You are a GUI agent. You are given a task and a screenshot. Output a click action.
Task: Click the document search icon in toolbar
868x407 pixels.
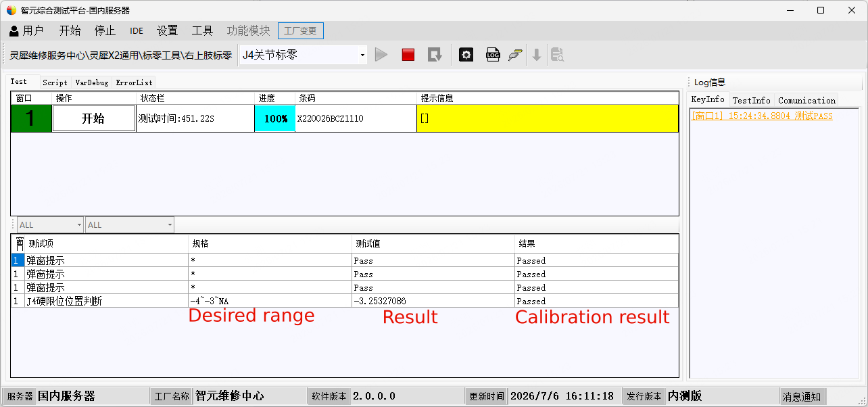pyautogui.click(x=558, y=55)
